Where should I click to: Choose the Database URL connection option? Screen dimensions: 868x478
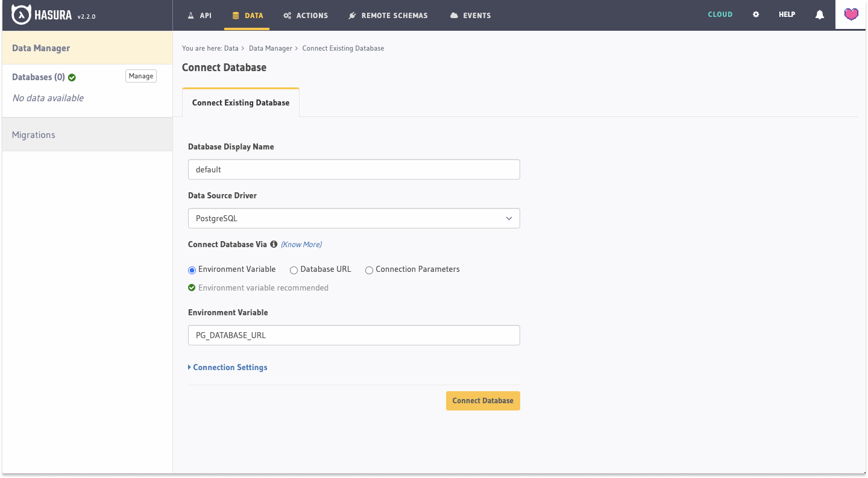click(294, 270)
